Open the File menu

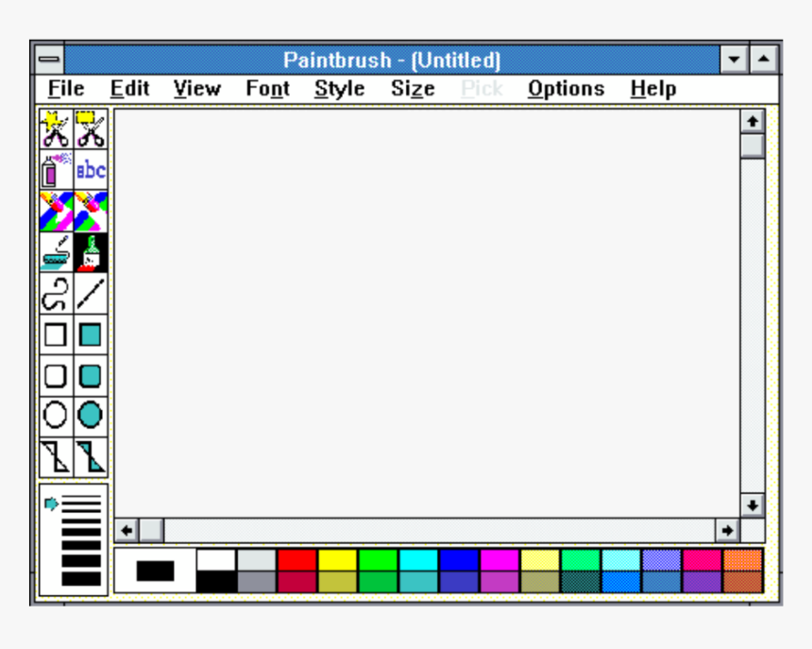[66, 89]
